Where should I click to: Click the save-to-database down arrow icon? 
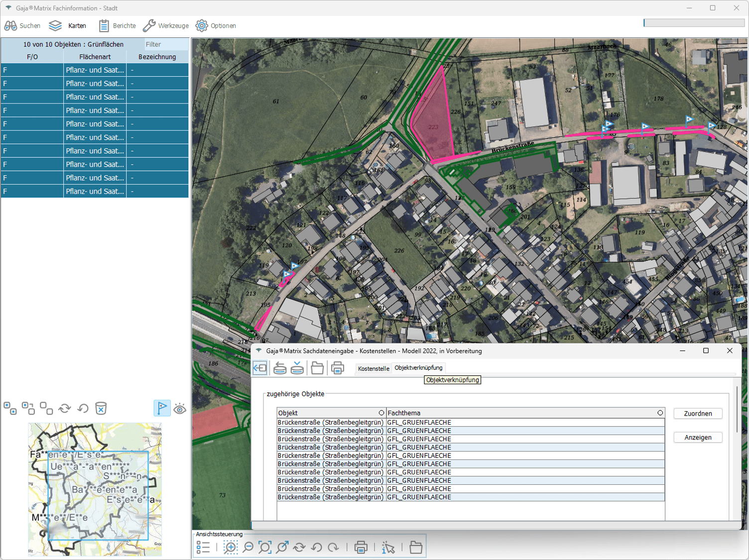[297, 368]
